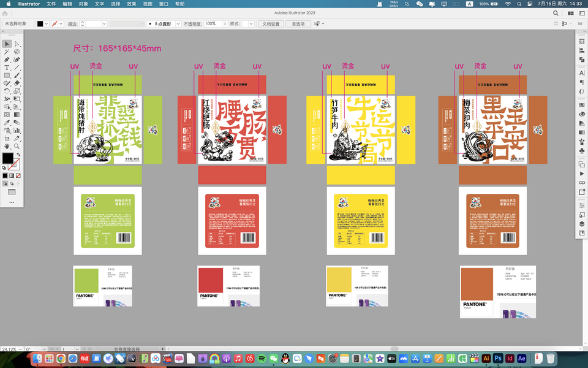588x368 pixels.
Task: Select the Hand tool
Action: [x=7, y=147]
